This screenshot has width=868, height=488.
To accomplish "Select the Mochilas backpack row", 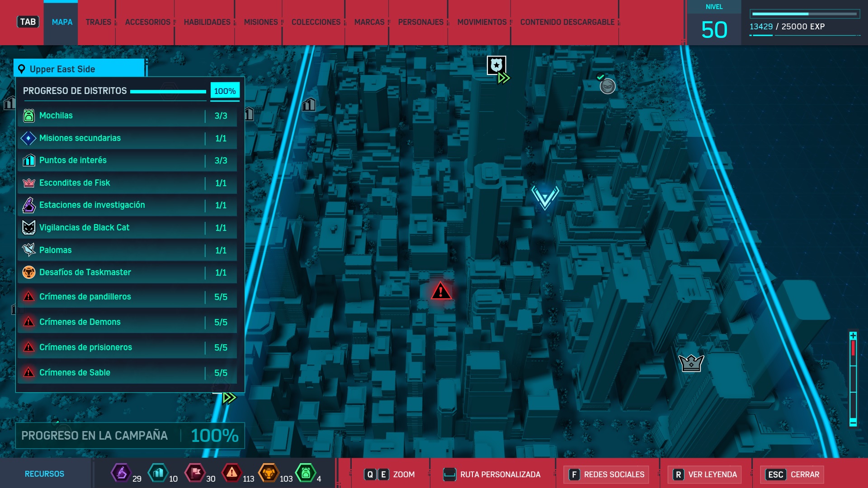I will point(127,116).
